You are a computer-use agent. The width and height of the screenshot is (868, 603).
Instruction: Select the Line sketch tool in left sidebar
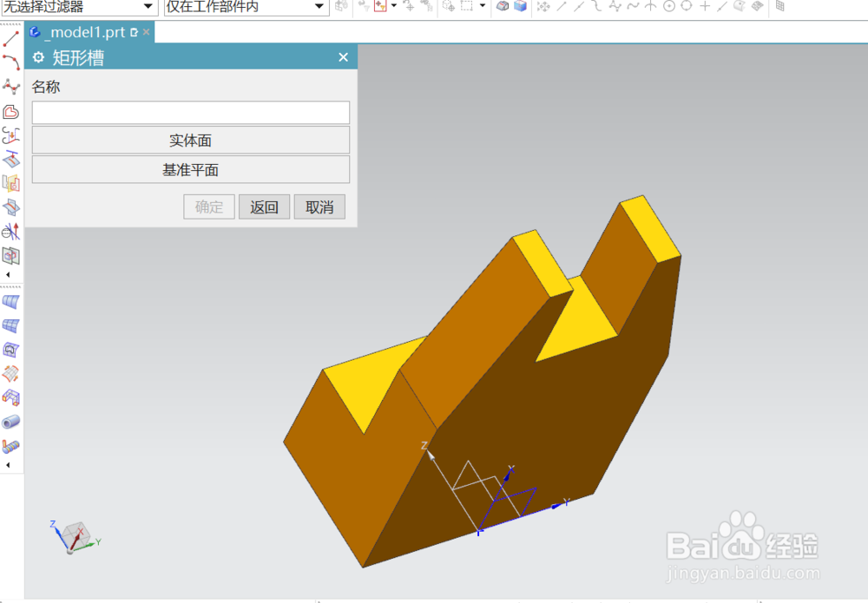click(x=10, y=37)
